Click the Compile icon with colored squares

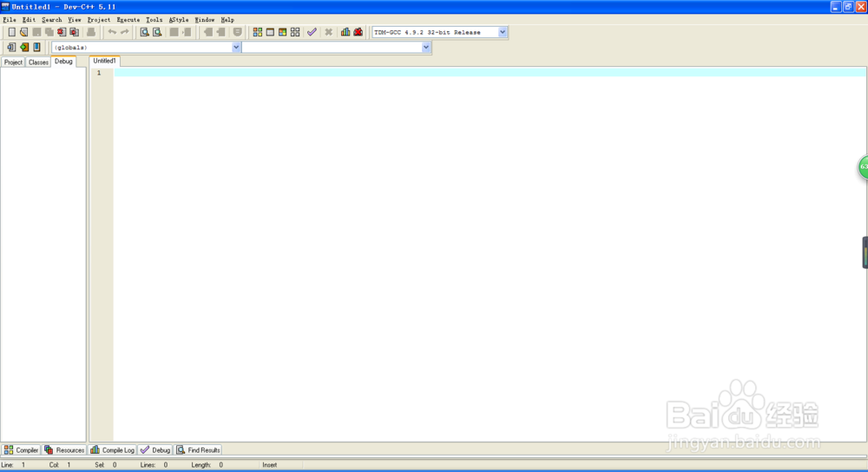point(258,32)
